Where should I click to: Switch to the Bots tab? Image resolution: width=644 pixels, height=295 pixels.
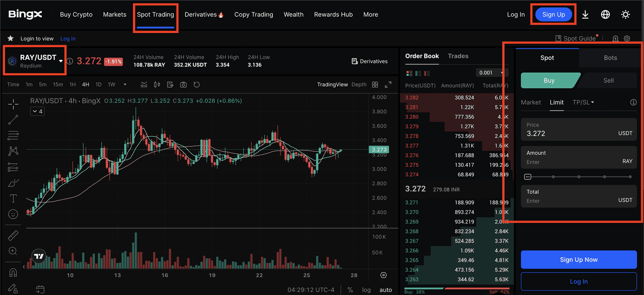click(x=610, y=58)
